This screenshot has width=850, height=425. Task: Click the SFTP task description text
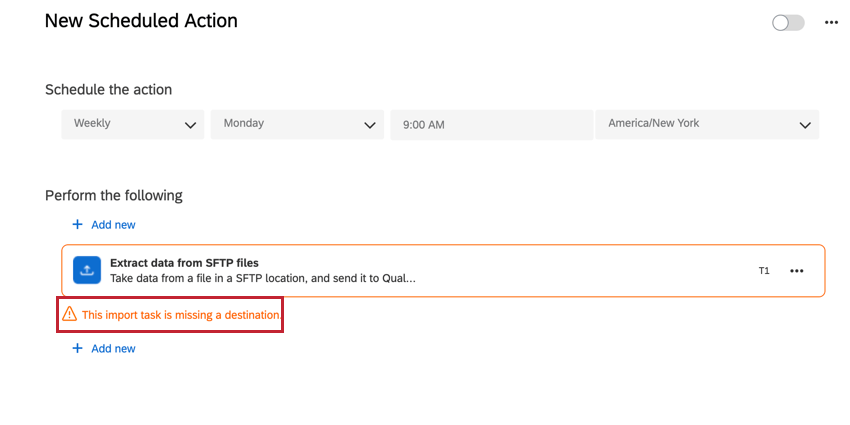click(263, 279)
